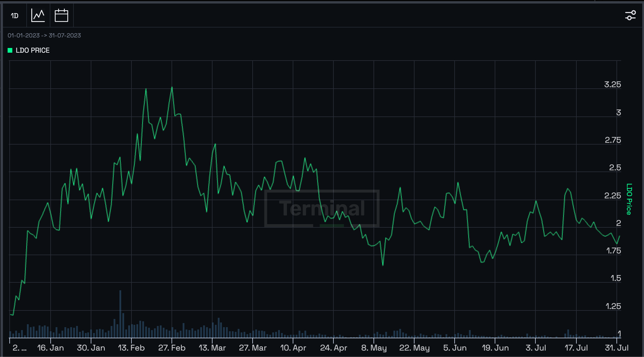The width and height of the screenshot is (644, 357).
Task: Click the 2.75 price axis value
Action: pyautogui.click(x=613, y=140)
